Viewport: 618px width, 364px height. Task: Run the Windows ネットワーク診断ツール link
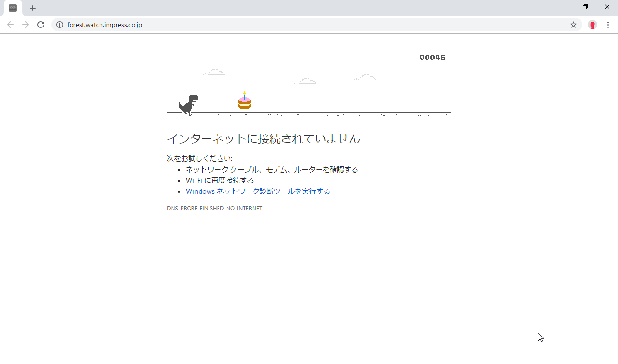[258, 191]
